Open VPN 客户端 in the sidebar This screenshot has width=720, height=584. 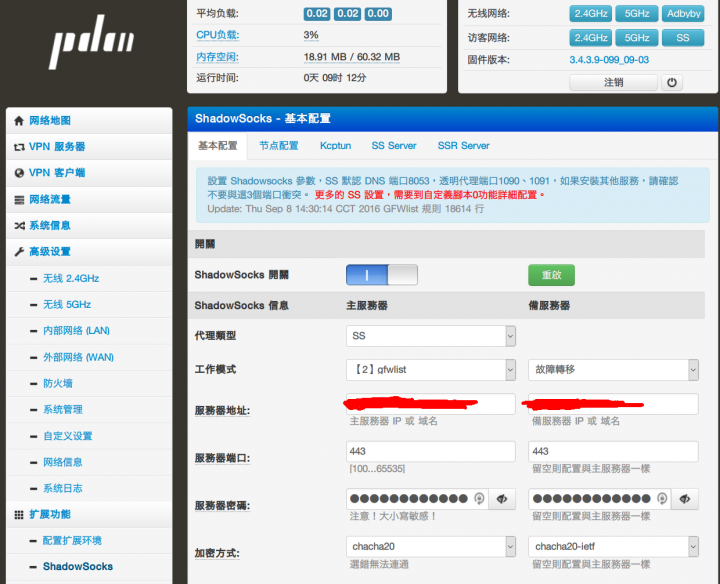[90, 173]
